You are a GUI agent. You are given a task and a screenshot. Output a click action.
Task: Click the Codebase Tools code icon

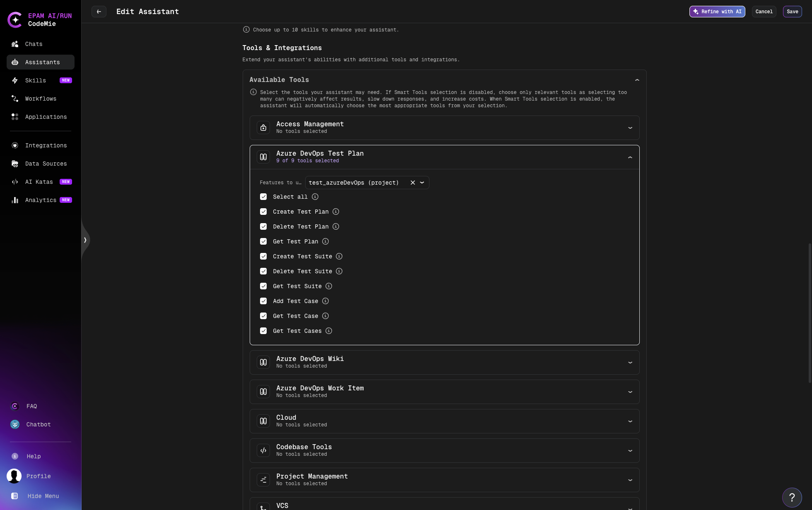click(x=263, y=450)
